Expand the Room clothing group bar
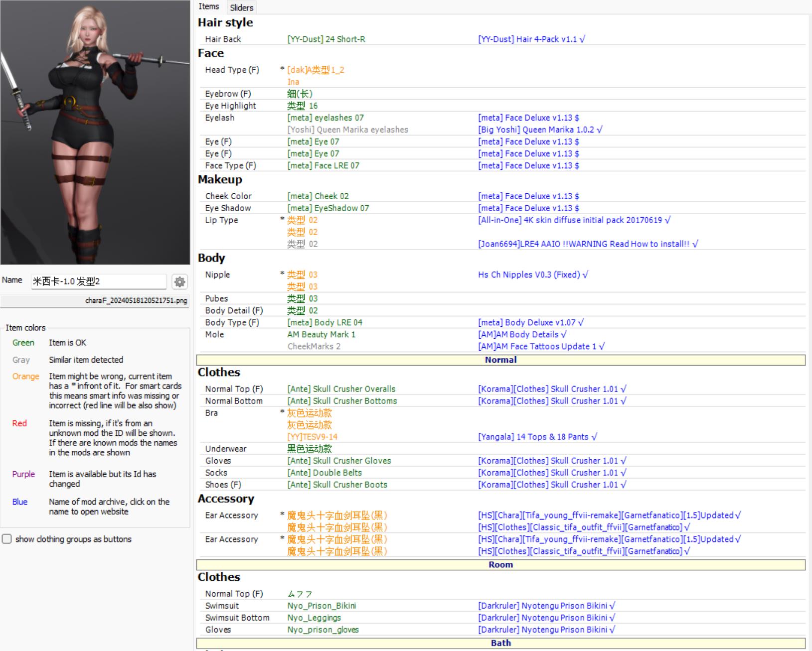Image resolution: width=812 pixels, height=651 pixels. [500, 564]
